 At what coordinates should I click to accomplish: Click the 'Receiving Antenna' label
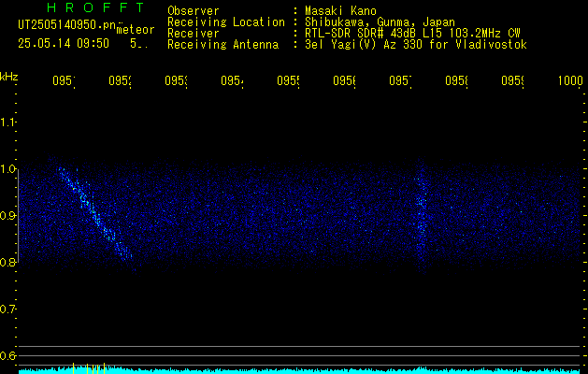tap(223, 45)
